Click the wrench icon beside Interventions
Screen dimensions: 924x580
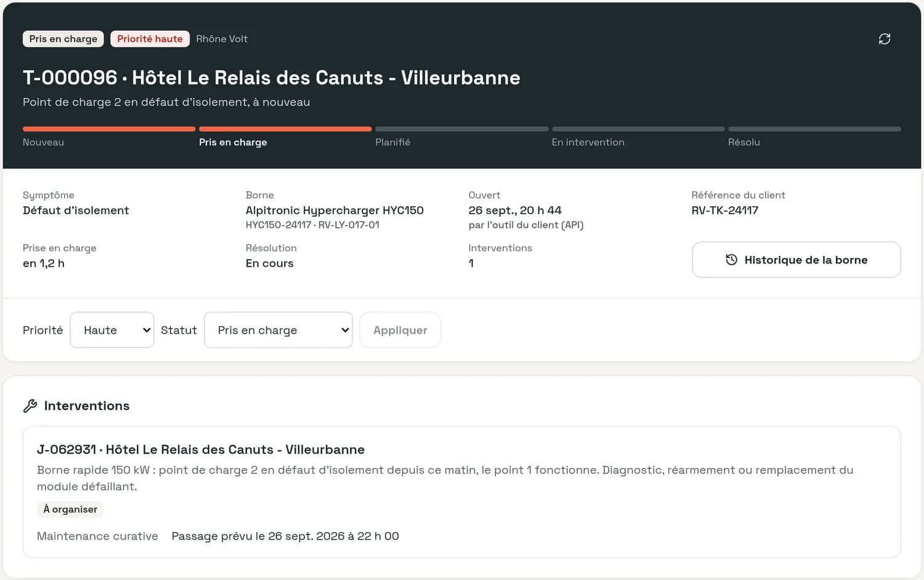[x=30, y=406]
